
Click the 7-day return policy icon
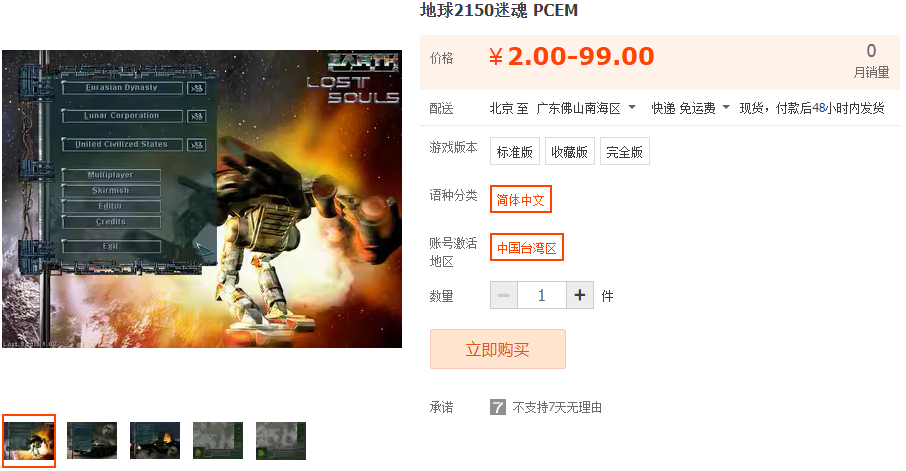coord(497,407)
